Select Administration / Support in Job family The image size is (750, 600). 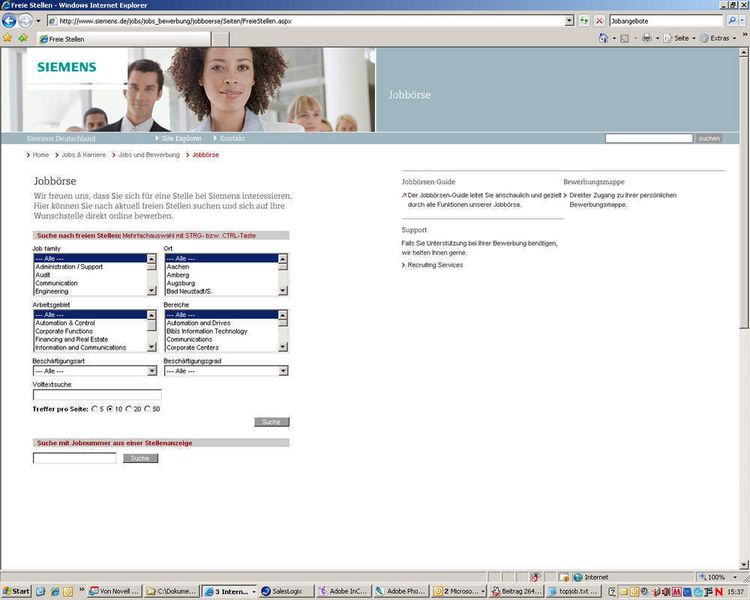pos(90,267)
